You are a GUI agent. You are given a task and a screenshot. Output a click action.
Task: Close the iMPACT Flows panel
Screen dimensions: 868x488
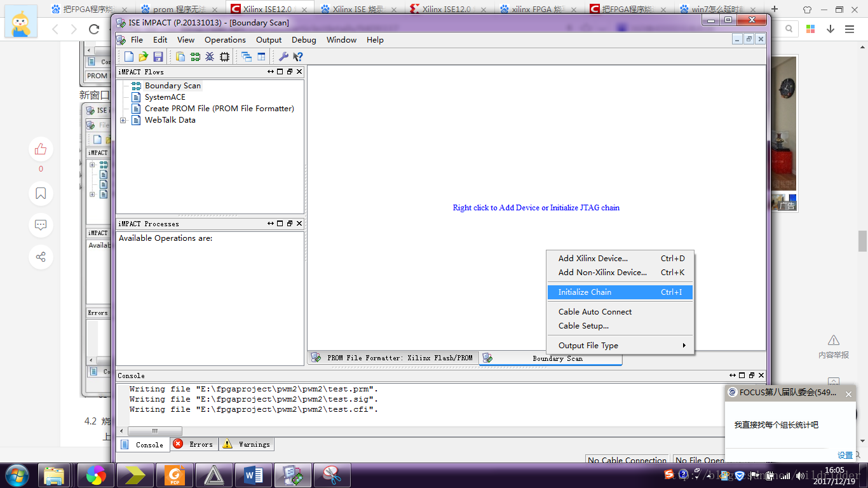[299, 72]
